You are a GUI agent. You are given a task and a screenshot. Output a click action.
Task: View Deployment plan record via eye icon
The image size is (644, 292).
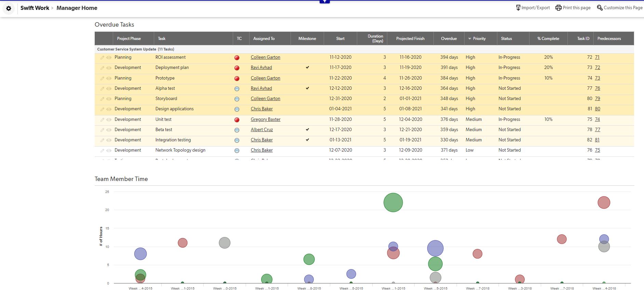pyautogui.click(x=109, y=68)
